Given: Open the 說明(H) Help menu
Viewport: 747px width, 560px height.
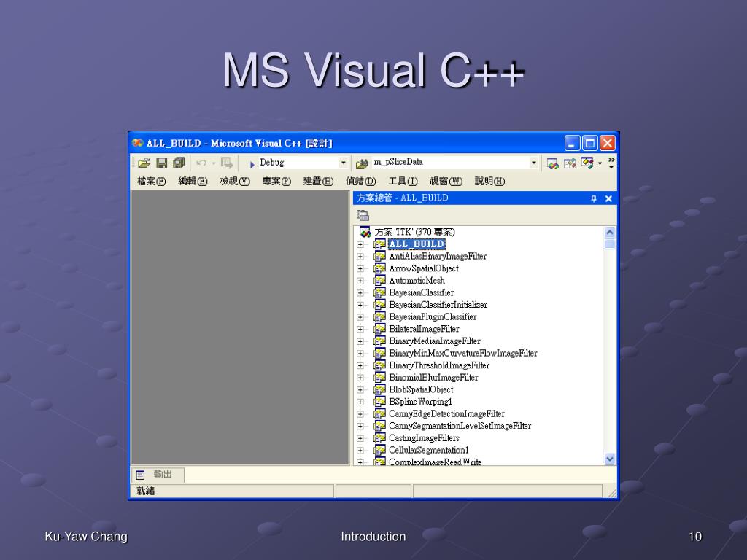Looking at the screenshot, I should point(489,182).
